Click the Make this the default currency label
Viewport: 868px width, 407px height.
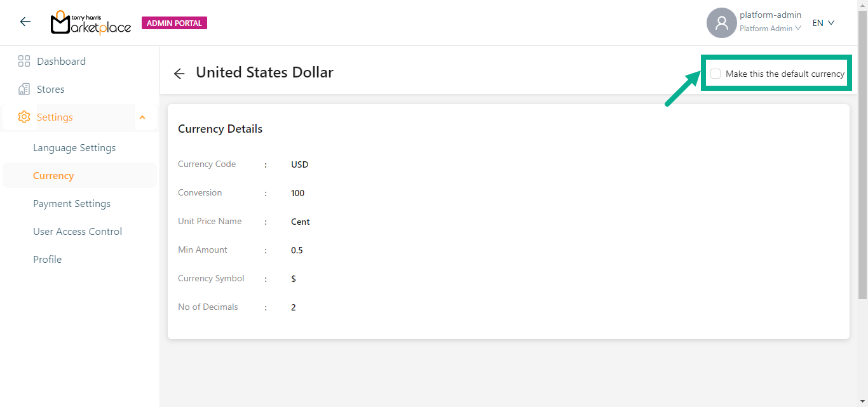pyautogui.click(x=785, y=74)
